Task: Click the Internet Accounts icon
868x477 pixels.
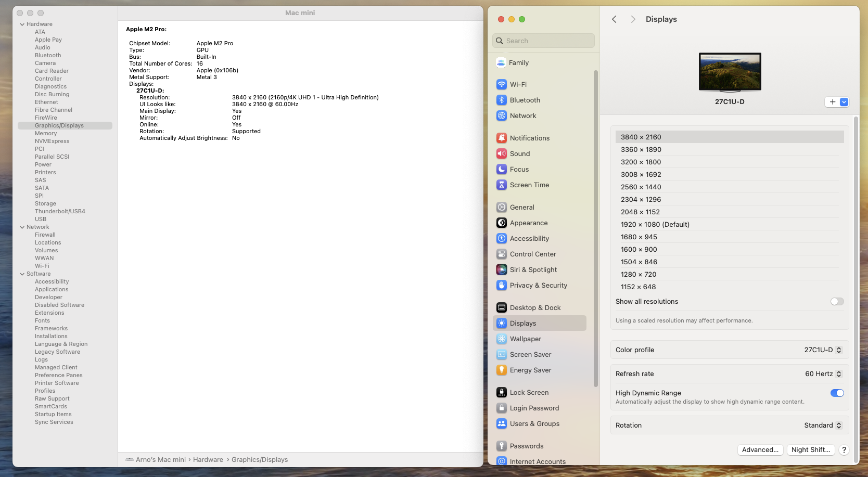Action: (502, 461)
